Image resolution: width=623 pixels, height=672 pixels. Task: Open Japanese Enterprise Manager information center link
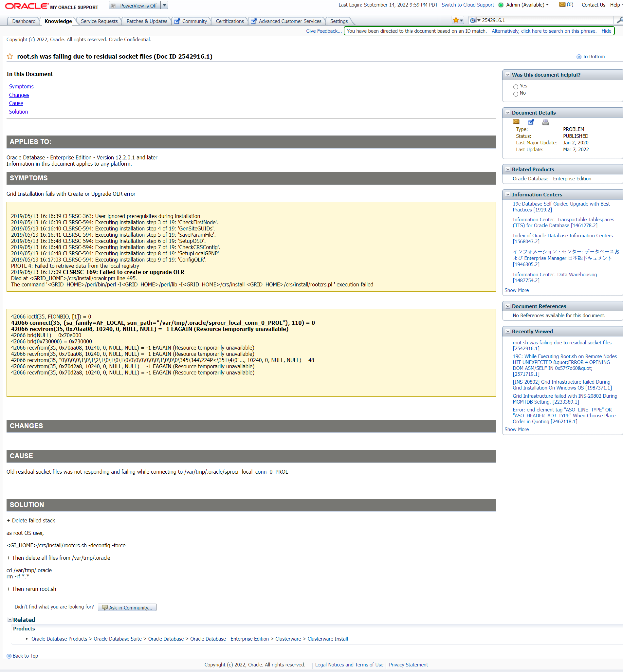coord(566,258)
